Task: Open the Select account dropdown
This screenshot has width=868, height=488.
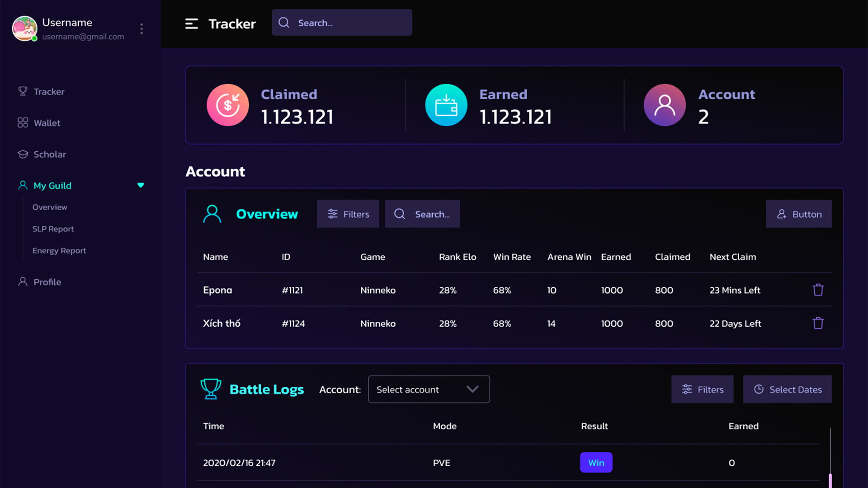Action: click(x=429, y=389)
